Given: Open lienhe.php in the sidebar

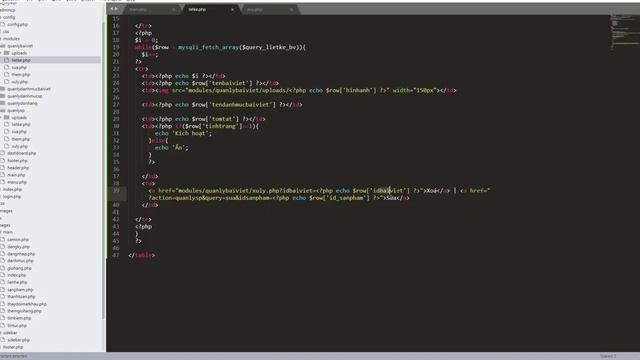Looking at the screenshot, I should coord(17,282).
